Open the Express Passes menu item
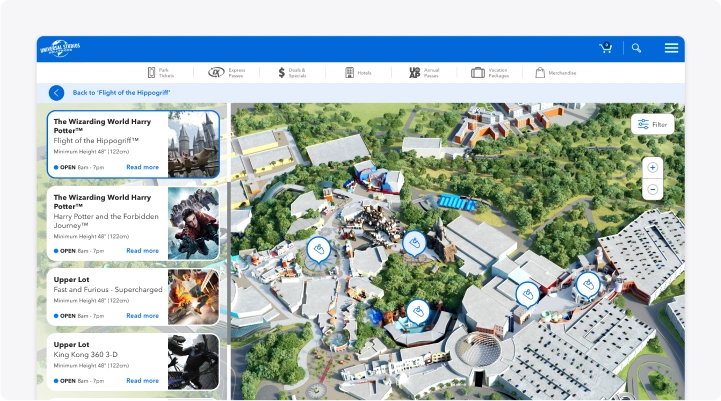 pos(226,73)
